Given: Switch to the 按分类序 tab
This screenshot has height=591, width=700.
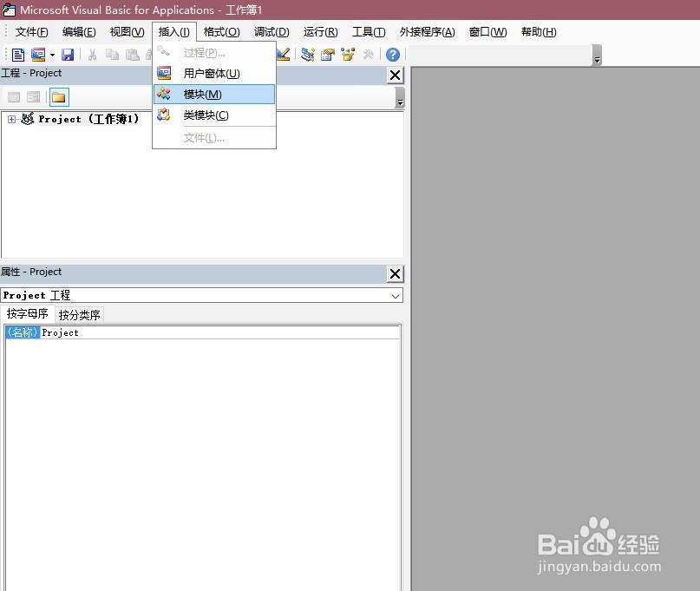Looking at the screenshot, I should pos(80,315).
